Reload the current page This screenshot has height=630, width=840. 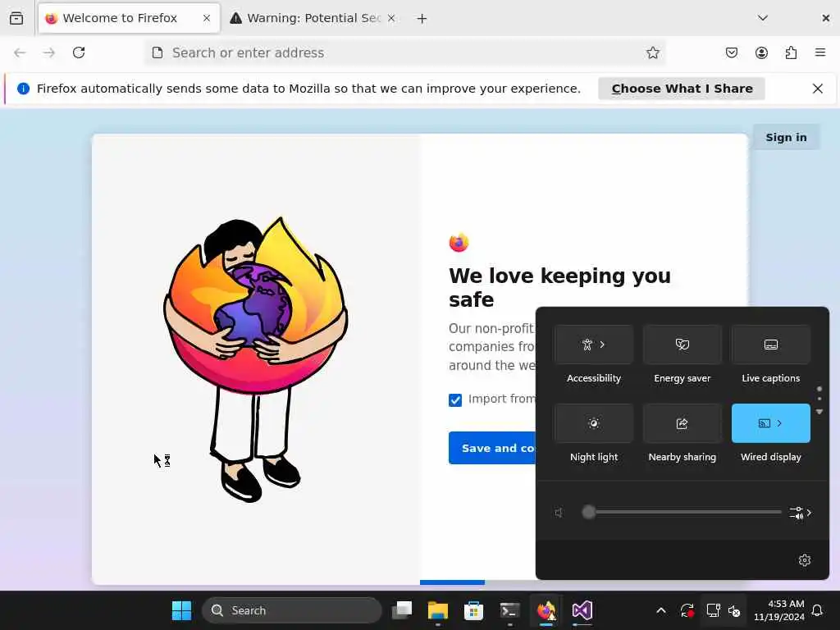79,52
